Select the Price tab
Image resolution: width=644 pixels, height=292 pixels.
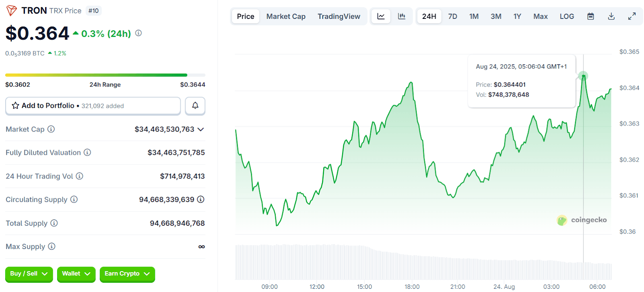point(246,16)
